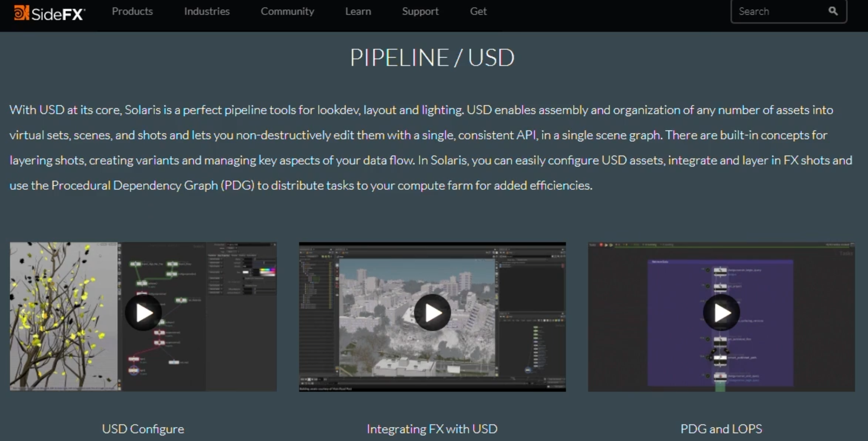Click the PIPELINE / USD heading
This screenshot has height=441, width=868.
click(432, 58)
